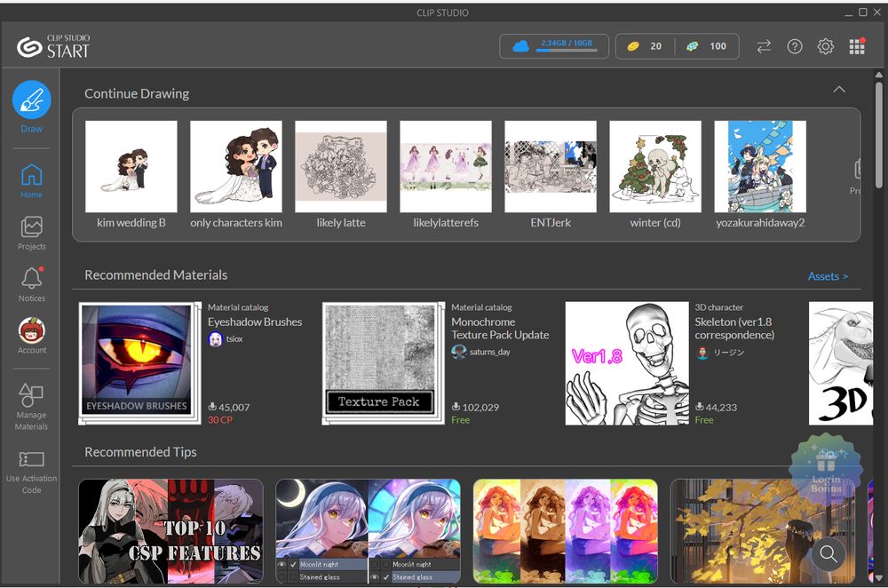Click the Free label under Skeleton

point(704,420)
